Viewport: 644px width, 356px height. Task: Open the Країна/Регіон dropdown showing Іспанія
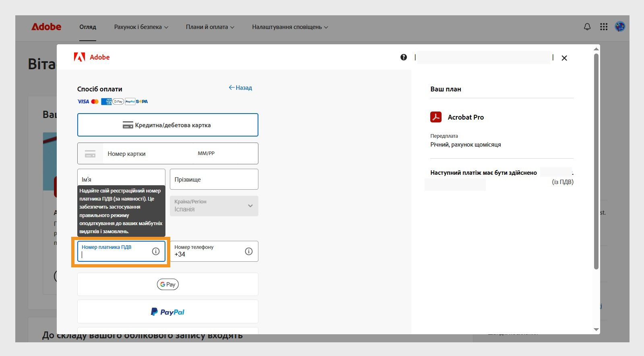(x=214, y=206)
